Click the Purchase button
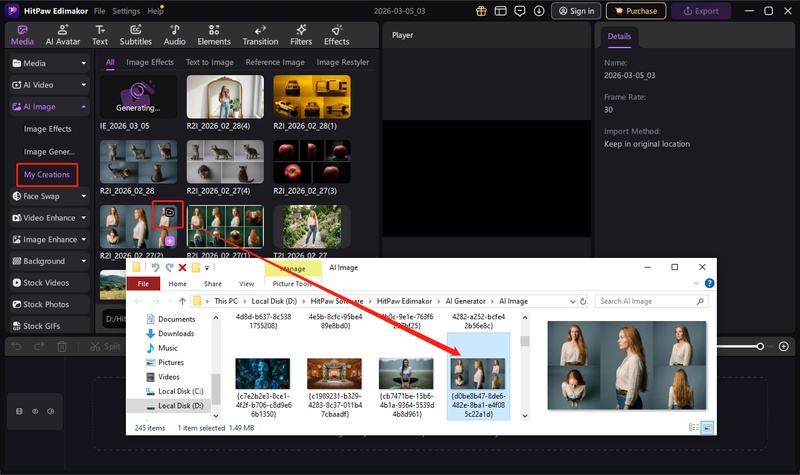Viewport: 800px width, 475px height. [635, 11]
